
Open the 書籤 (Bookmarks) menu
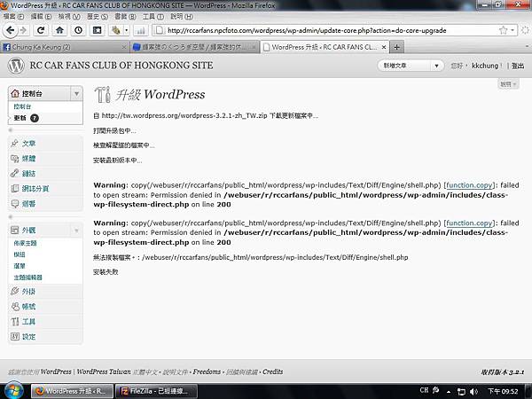pyautogui.click(x=125, y=16)
